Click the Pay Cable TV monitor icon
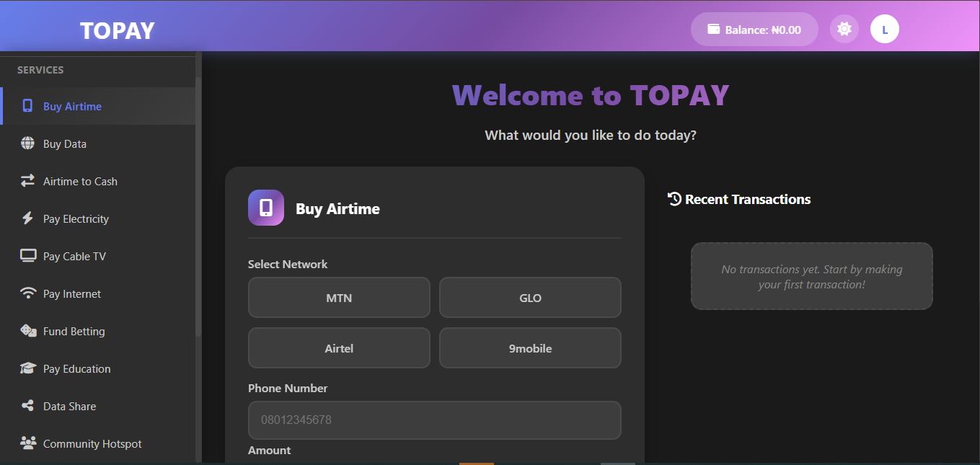980x465 pixels. 28,256
